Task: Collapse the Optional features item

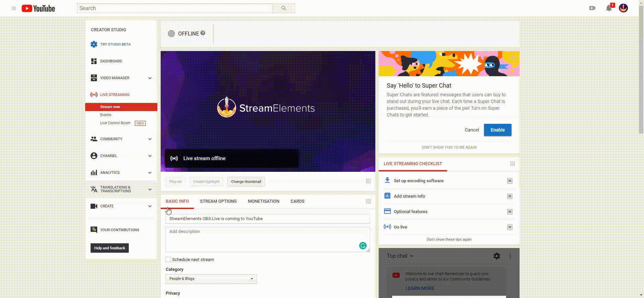Action: point(510,212)
